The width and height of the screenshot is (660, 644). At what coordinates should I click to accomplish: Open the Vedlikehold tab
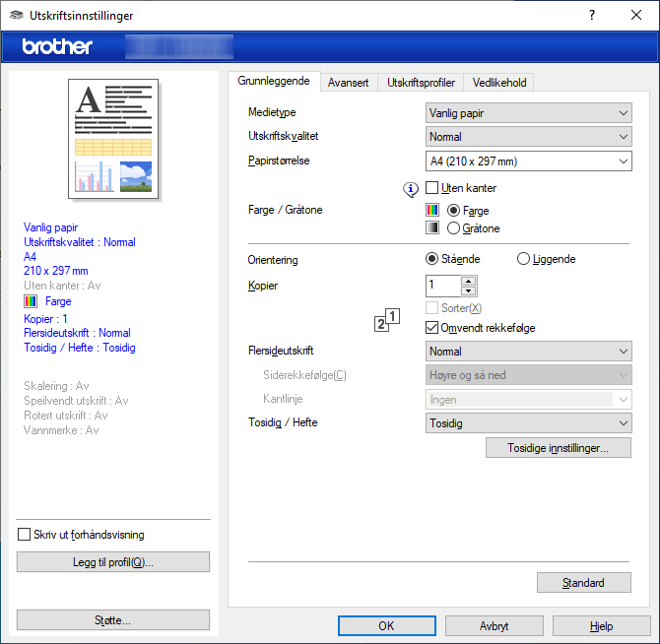[x=498, y=83]
